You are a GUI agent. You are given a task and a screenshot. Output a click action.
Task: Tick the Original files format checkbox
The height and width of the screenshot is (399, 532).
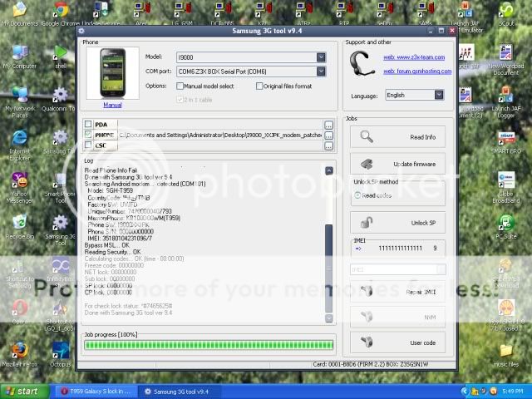(x=260, y=86)
